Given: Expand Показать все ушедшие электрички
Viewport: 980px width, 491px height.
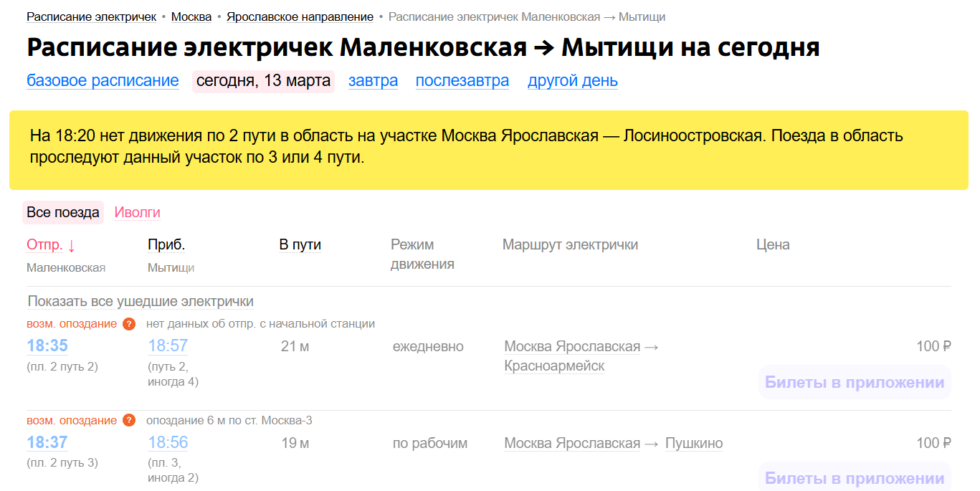Looking at the screenshot, I should click(141, 301).
